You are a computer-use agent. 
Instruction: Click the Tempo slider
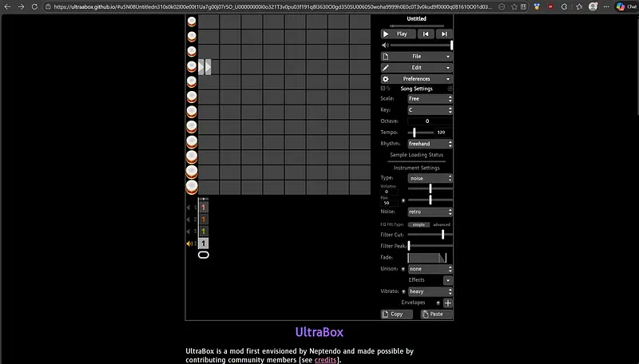(422, 133)
